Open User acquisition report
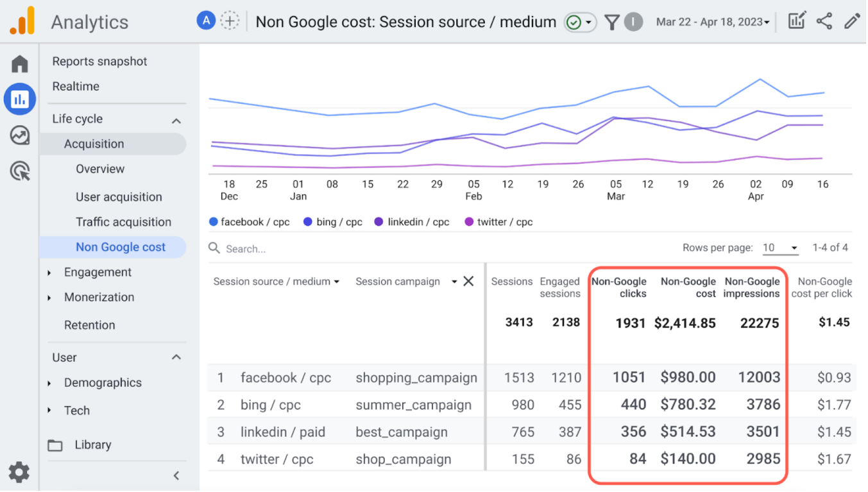The height and width of the screenshot is (492, 868). coord(119,198)
